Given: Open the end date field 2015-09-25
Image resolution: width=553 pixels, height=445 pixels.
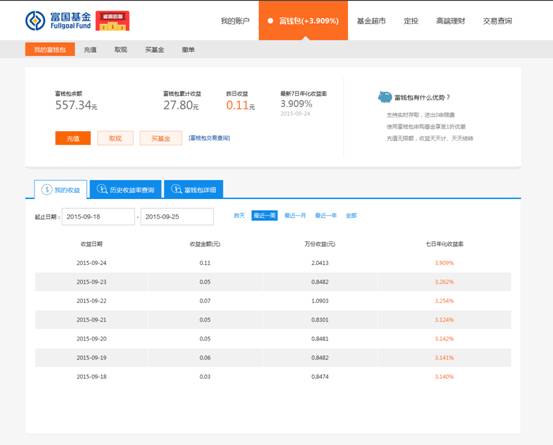Looking at the screenshot, I should click(177, 217).
